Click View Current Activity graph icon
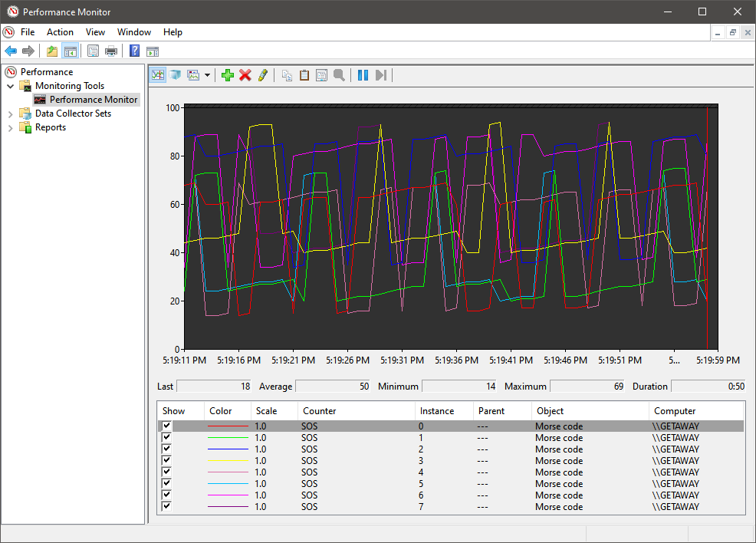756x543 pixels. [x=158, y=75]
